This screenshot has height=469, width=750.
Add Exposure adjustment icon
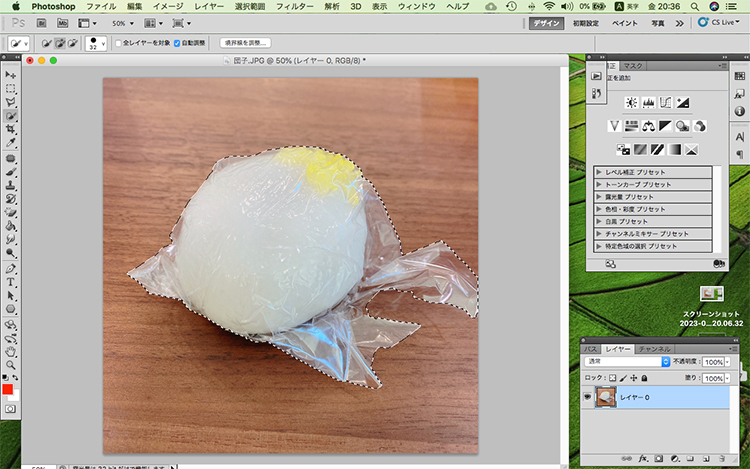(683, 102)
